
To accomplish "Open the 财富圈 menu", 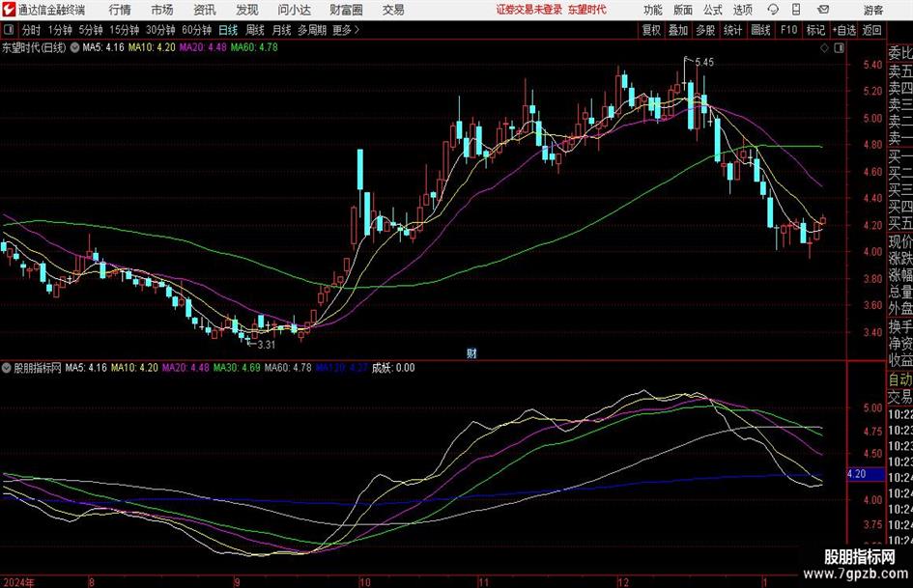I will (346, 10).
